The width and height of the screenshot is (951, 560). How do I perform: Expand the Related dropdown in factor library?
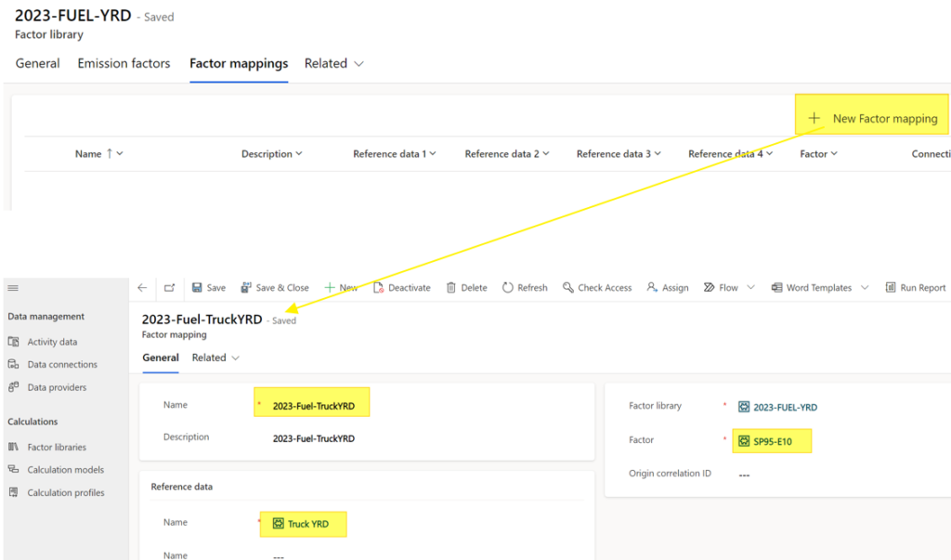coord(358,64)
